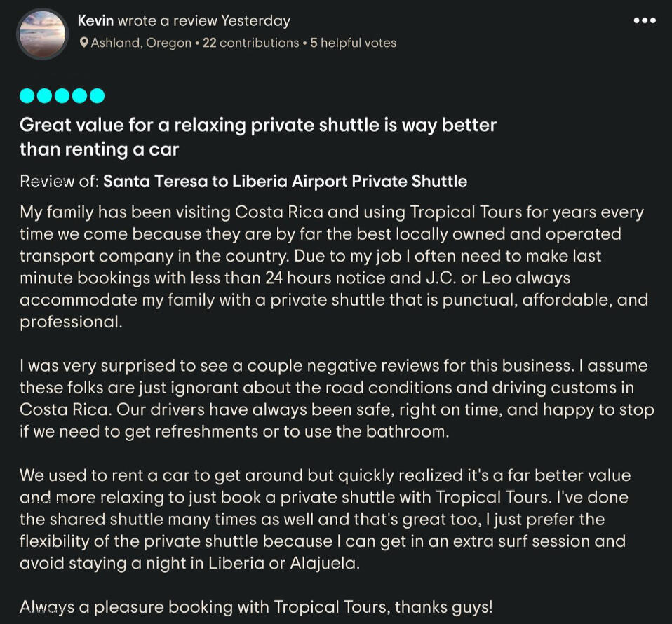
Task: Open the three-dot more options menu
Action: pyautogui.click(x=644, y=21)
